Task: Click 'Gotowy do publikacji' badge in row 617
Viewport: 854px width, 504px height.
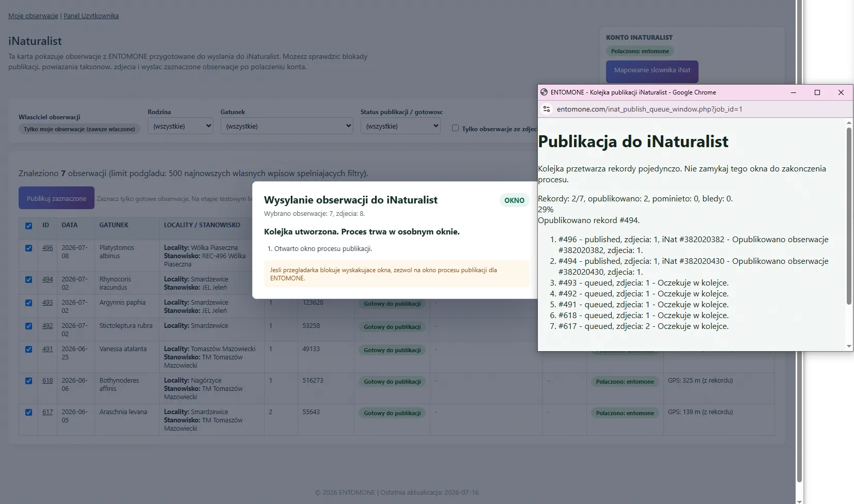Action: point(392,413)
